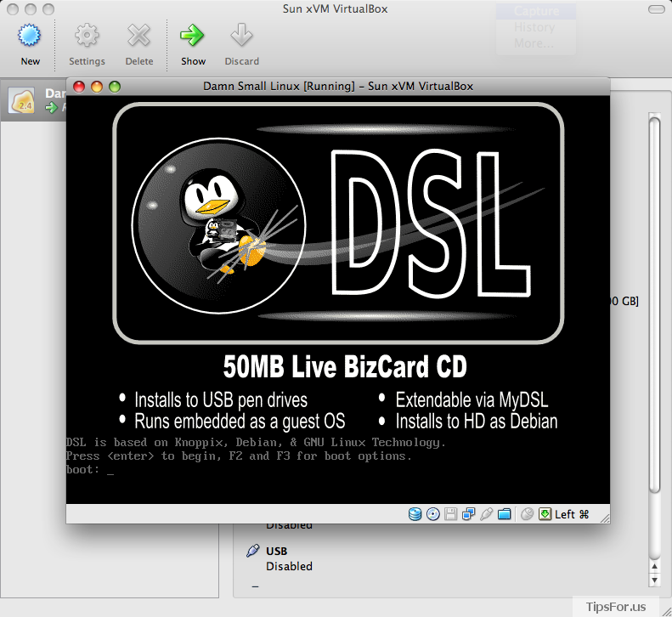Click the Sun xVM VirtualBox main title bar
The width and height of the screenshot is (672, 617).
[x=335, y=9]
